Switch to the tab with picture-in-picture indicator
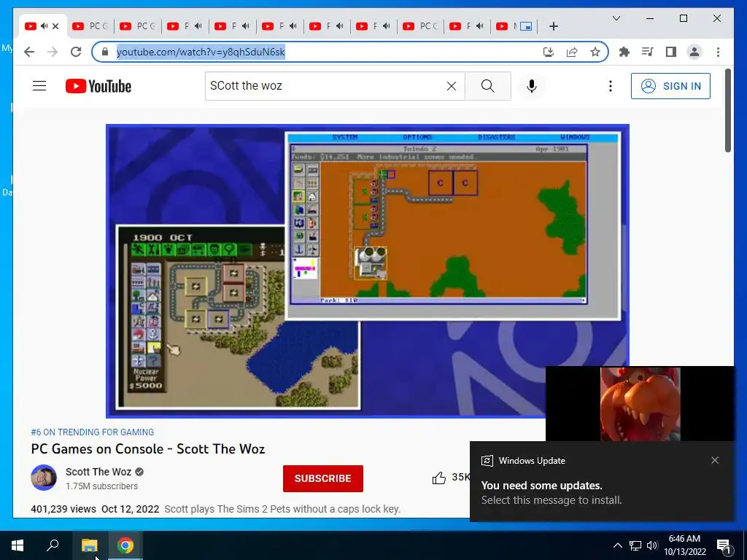The height and width of the screenshot is (560, 747). [x=516, y=26]
